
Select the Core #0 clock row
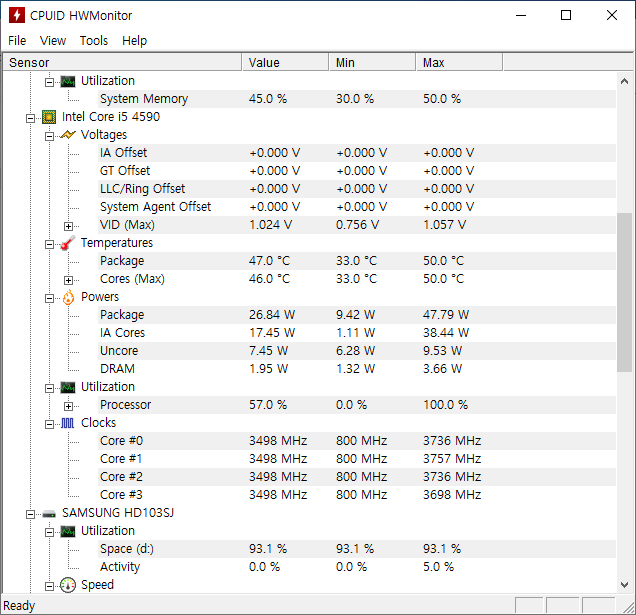tap(357, 441)
